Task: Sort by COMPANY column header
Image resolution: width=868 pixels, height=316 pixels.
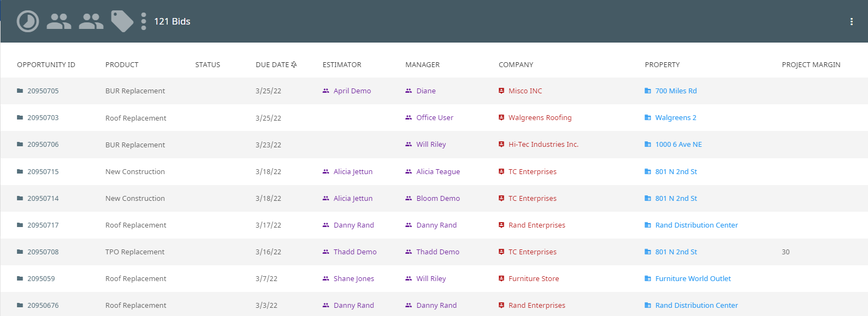Action: [x=516, y=64]
